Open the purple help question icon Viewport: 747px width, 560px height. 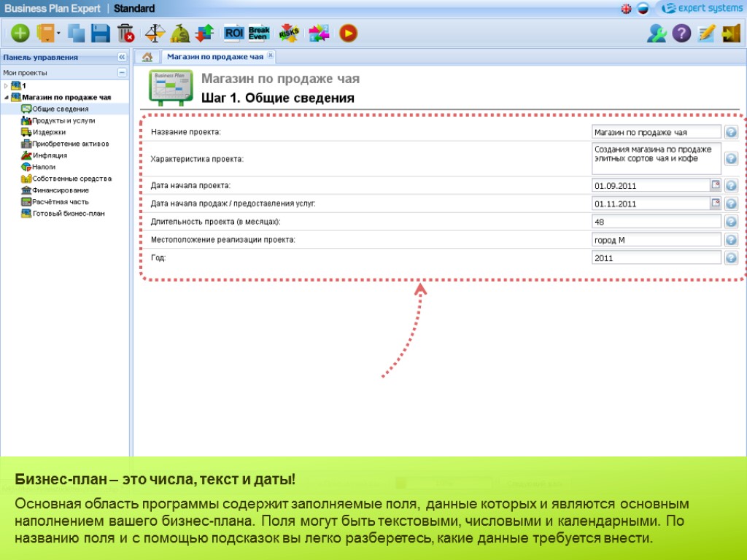pos(681,34)
